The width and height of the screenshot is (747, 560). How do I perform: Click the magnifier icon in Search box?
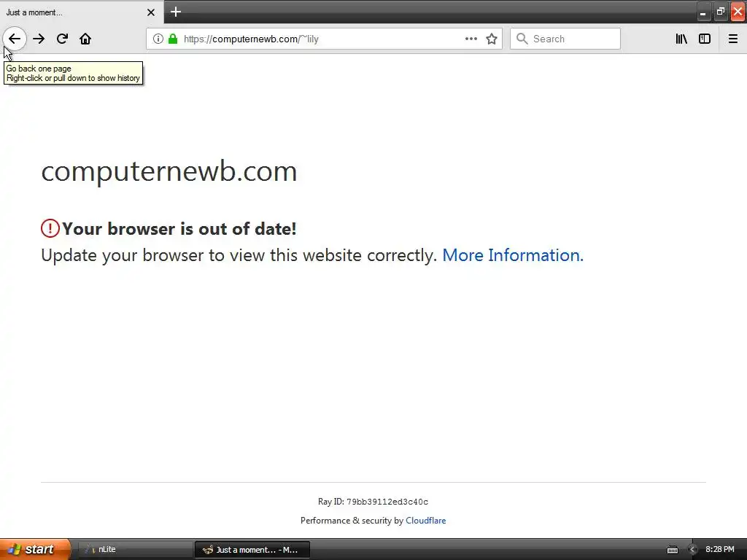[522, 39]
